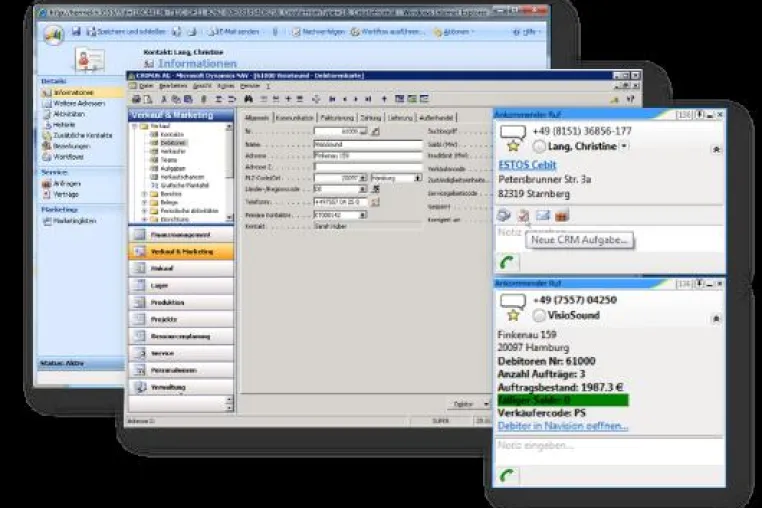Image resolution: width=762 pixels, height=508 pixels.
Task: Open Aktivitäten in CRM sidebar
Action: (x=69, y=114)
